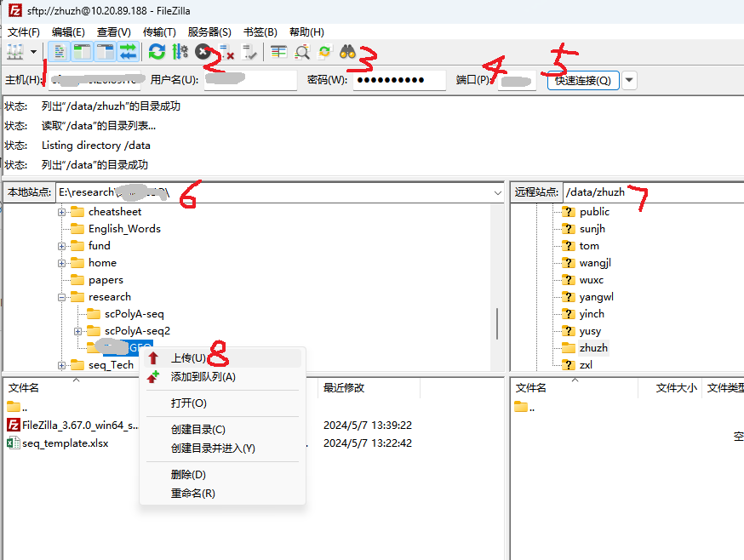Select the papers folder
The height and width of the screenshot is (560, 744).
(106, 280)
